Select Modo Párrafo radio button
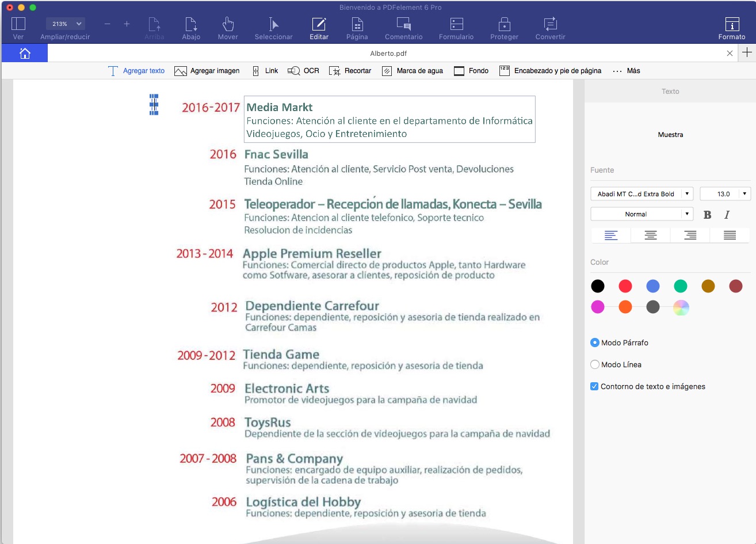 [595, 343]
